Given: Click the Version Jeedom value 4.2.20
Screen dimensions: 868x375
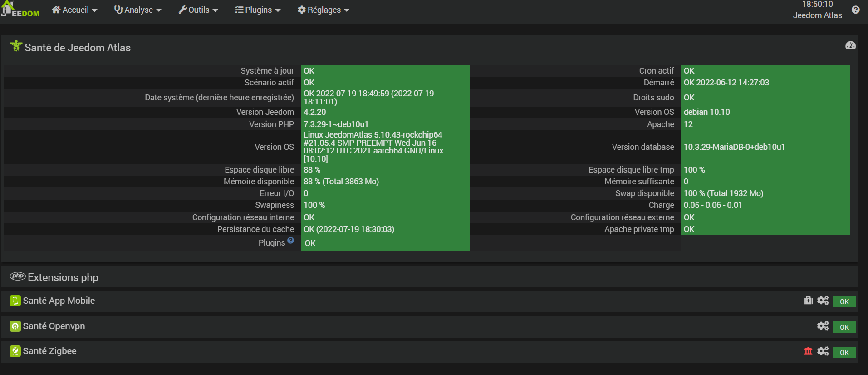Looking at the screenshot, I should pyautogui.click(x=315, y=112).
